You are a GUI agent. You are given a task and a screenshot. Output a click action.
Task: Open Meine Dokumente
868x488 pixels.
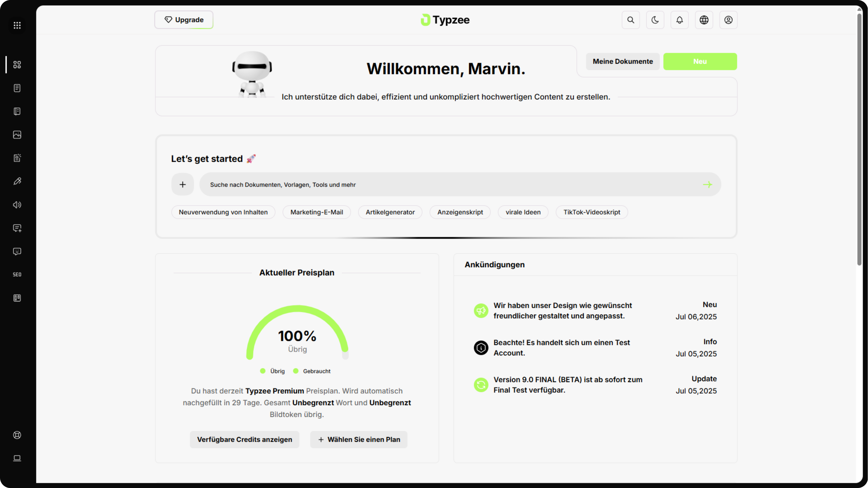click(623, 61)
